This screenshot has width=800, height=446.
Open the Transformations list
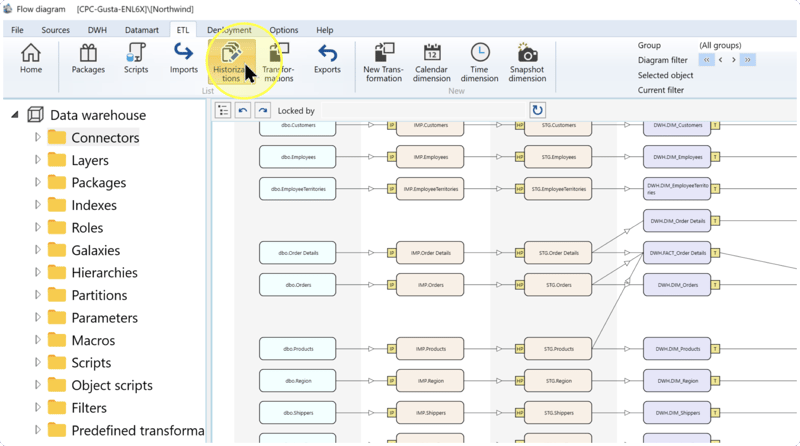pyautogui.click(x=278, y=63)
